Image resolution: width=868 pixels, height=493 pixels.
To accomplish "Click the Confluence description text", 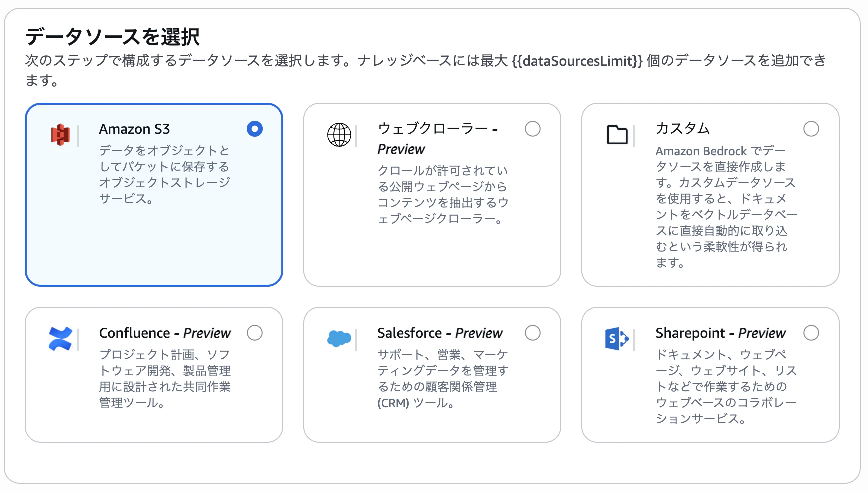I will click(165, 379).
